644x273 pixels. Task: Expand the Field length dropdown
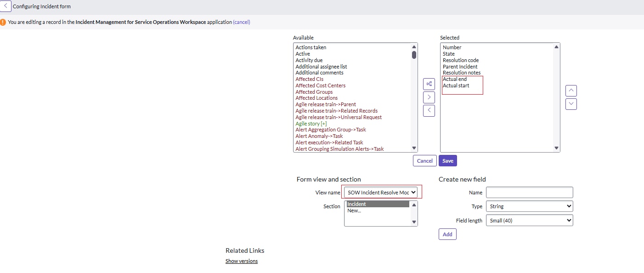(x=529, y=221)
